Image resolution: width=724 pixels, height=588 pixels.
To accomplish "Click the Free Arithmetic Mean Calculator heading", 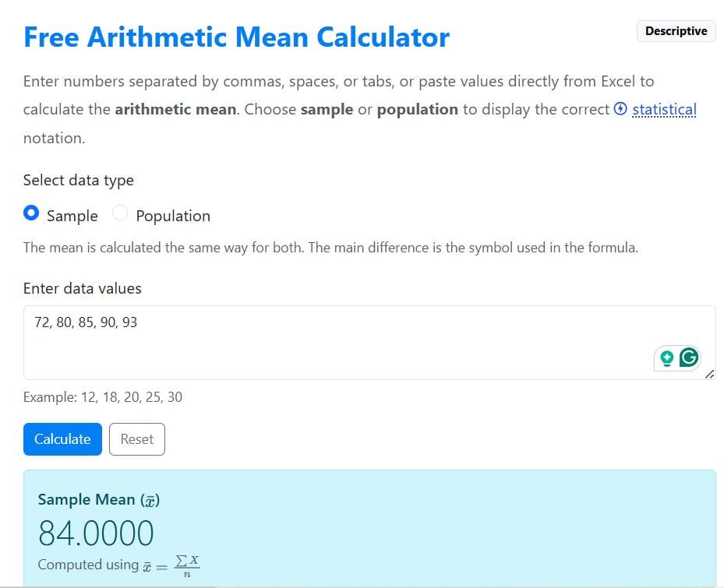I will pos(236,37).
